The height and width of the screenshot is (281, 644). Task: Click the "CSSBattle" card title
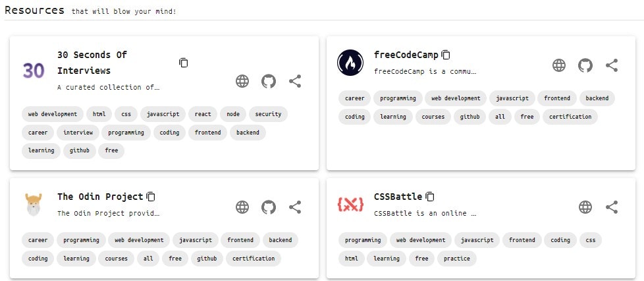(398, 197)
